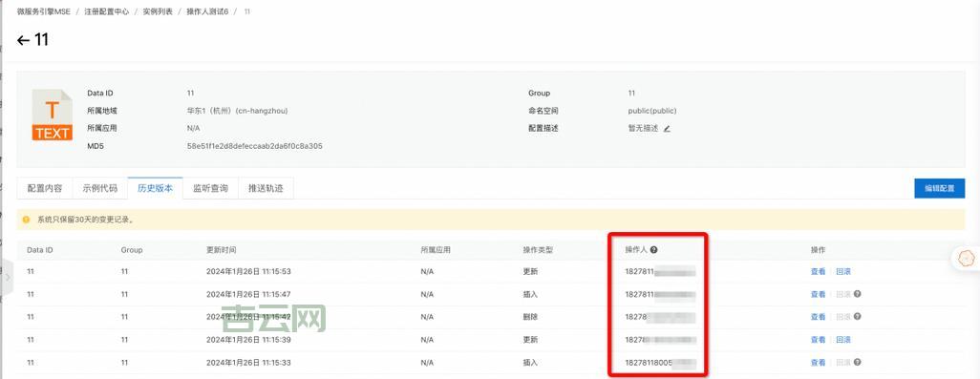Image resolution: width=980 pixels, height=379 pixels.
Task: Click the namespace value public(public)
Action: tap(652, 111)
